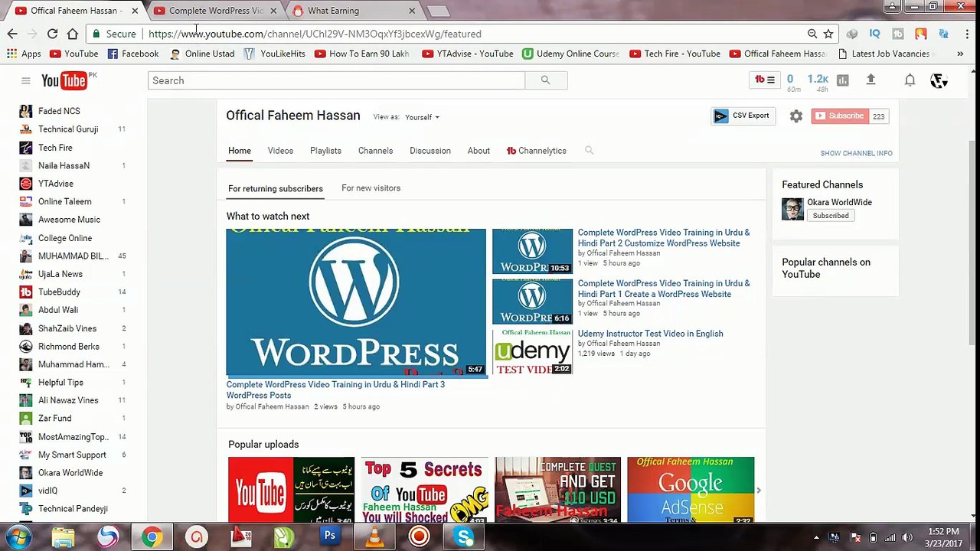This screenshot has height=551, width=980.
Task: Open the Channelytics tab
Action: 537,151
